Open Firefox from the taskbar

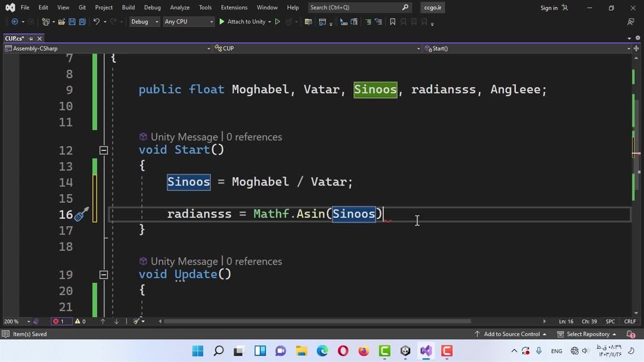click(363, 351)
